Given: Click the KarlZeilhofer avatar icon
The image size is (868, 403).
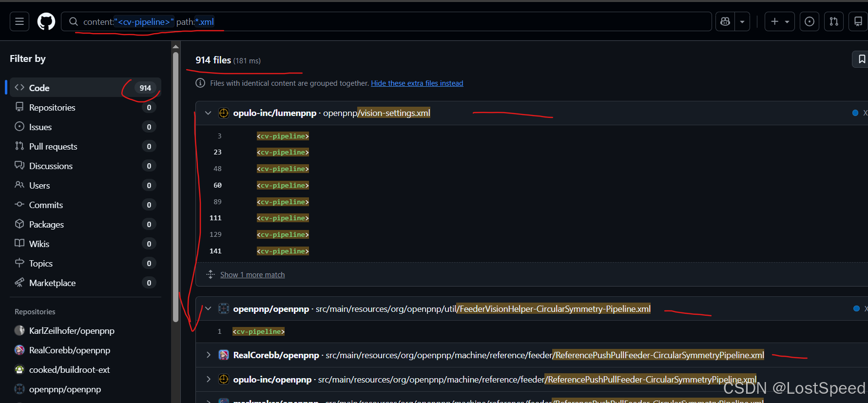Looking at the screenshot, I should (19, 330).
